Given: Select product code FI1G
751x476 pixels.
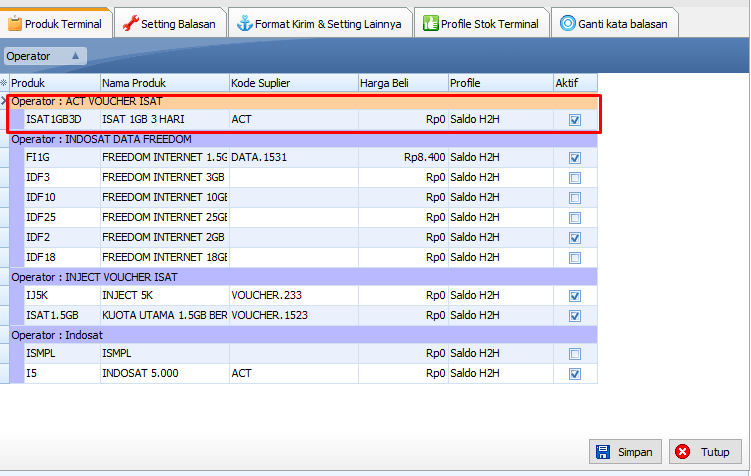Looking at the screenshot, I should point(62,157).
